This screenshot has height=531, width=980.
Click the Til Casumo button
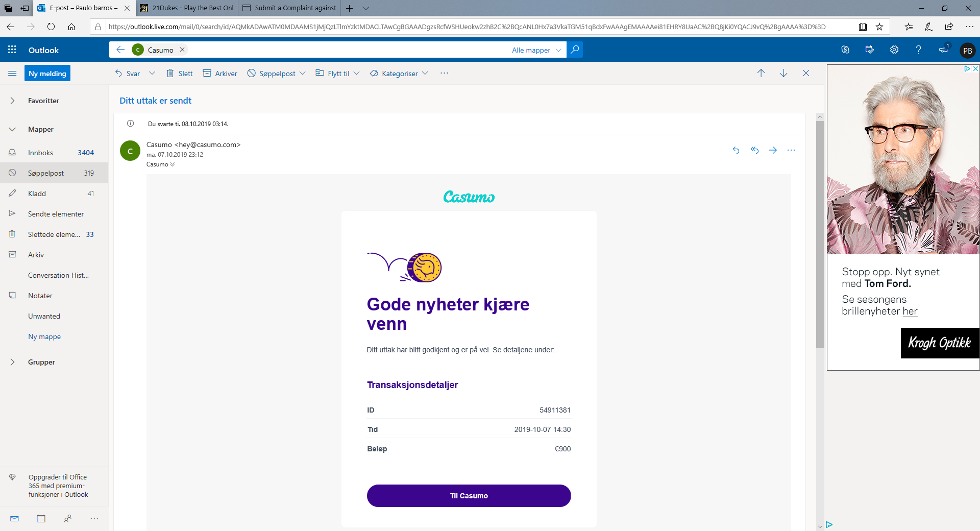[x=469, y=496]
